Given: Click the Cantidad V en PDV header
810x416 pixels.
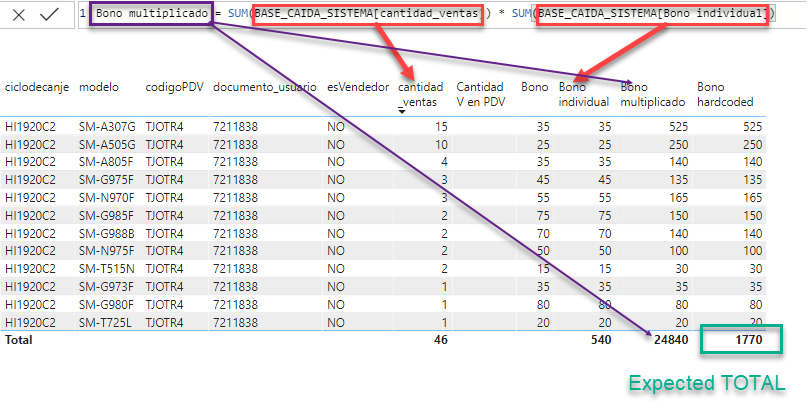Looking at the screenshot, I should pos(480,94).
